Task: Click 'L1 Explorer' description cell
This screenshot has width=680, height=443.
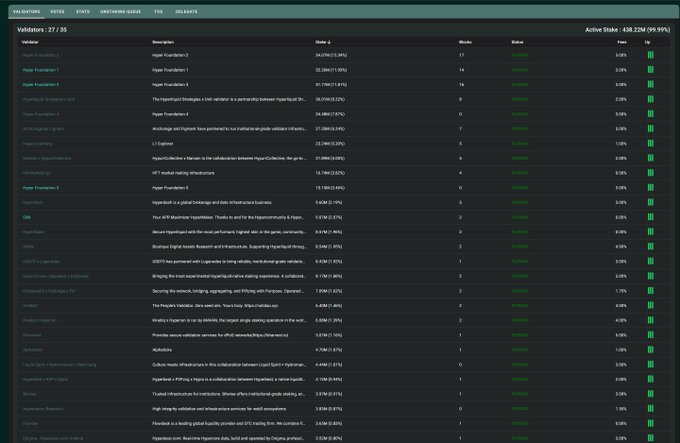Action: (163, 143)
